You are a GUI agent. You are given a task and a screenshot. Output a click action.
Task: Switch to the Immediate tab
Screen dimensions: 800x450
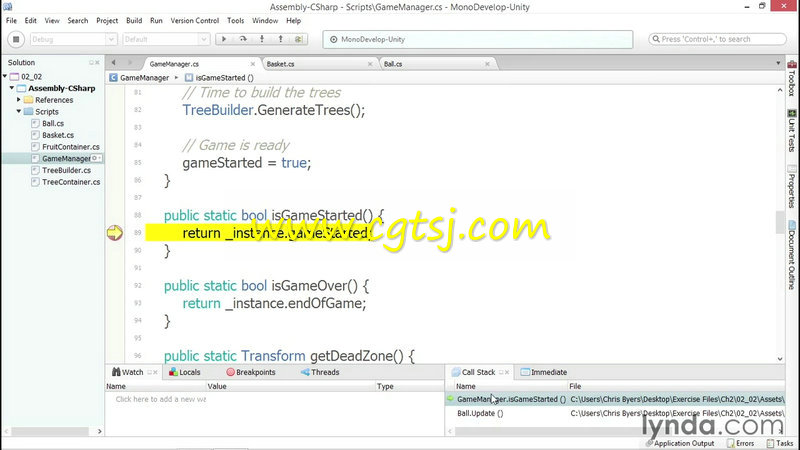544,372
